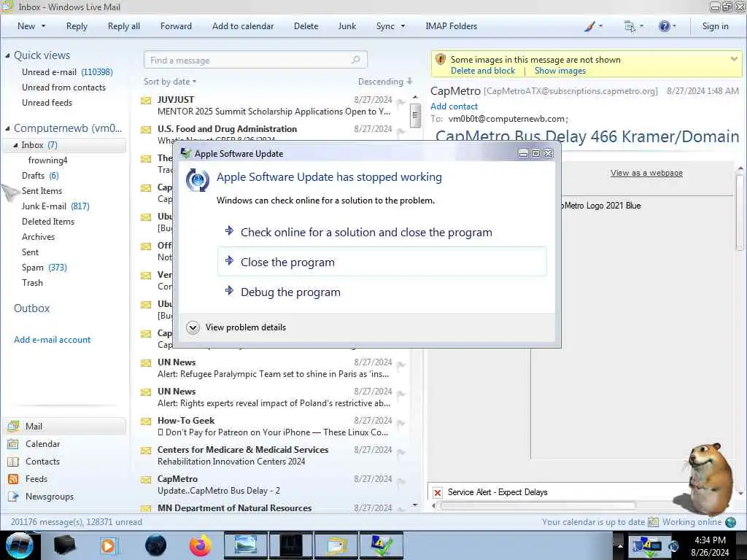Image resolution: width=747 pixels, height=560 pixels.
Task: Choose Close the program
Action: pos(382,262)
